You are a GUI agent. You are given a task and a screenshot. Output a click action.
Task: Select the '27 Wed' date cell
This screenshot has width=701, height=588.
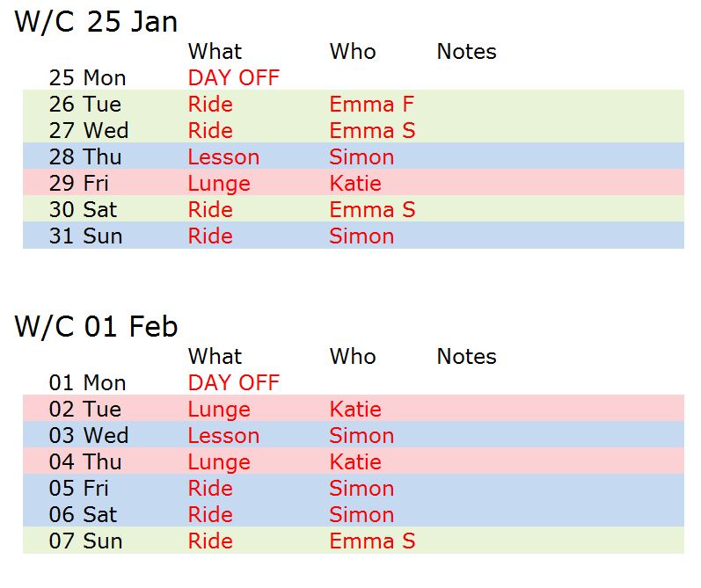[x=88, y=131]
